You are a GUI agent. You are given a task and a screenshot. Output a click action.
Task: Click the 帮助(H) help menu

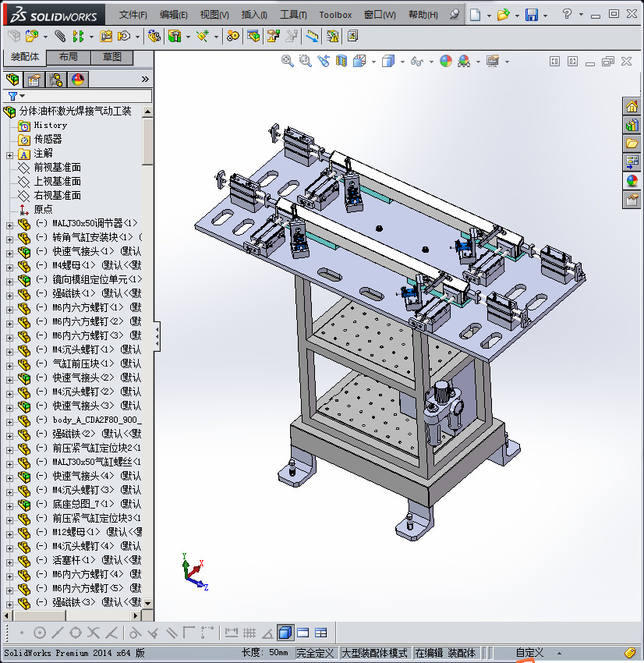pyautogui.click(x=423, y=15)
